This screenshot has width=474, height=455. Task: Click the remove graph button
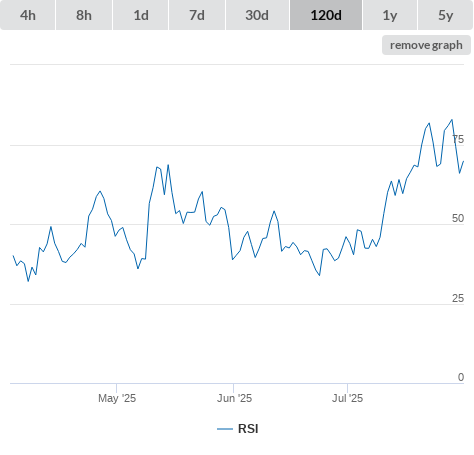[426, 45]
